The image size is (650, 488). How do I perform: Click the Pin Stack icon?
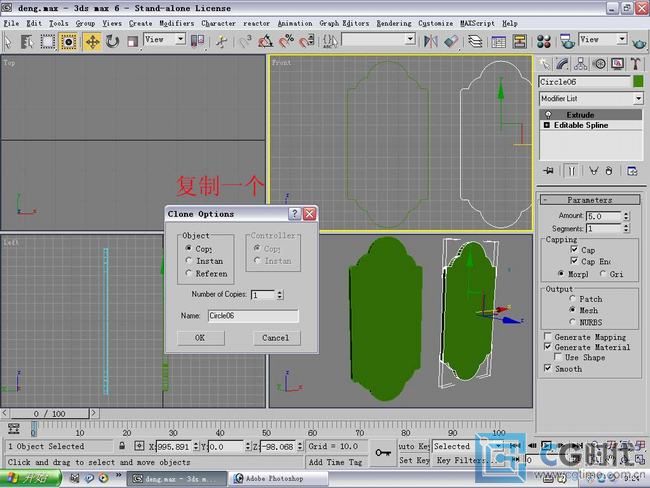[x=548, y=171]
